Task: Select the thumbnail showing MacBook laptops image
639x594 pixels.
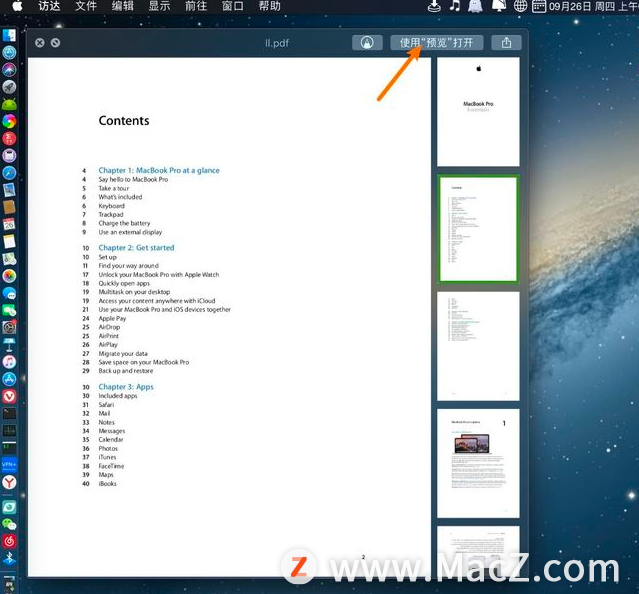Action: 478,464
